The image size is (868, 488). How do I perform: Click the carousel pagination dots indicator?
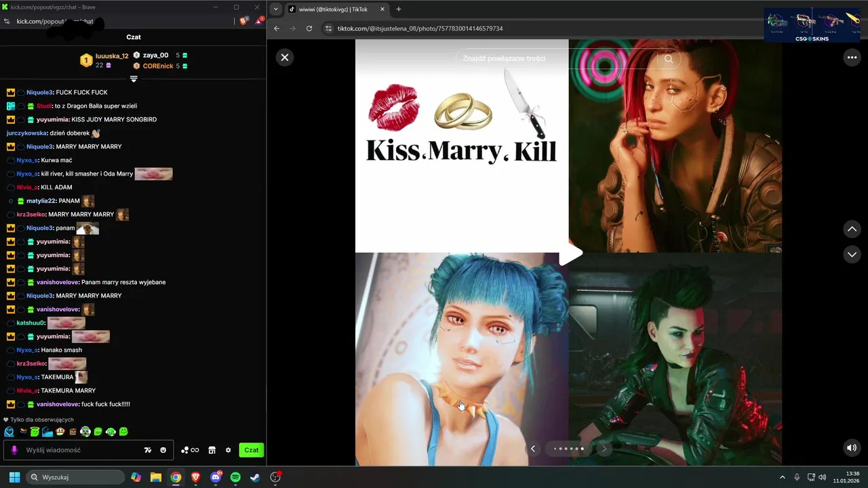pyautogui.click(x=568, y=449)
